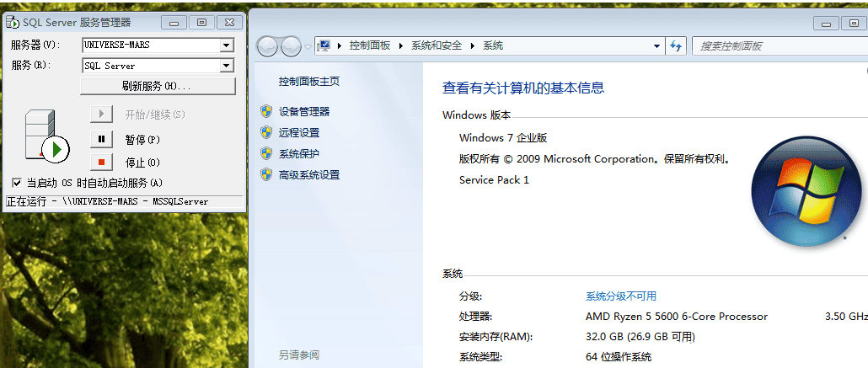Open 控制面板主页 link
Viewport: 868px width, 368px height.
[x=309, y=82]
